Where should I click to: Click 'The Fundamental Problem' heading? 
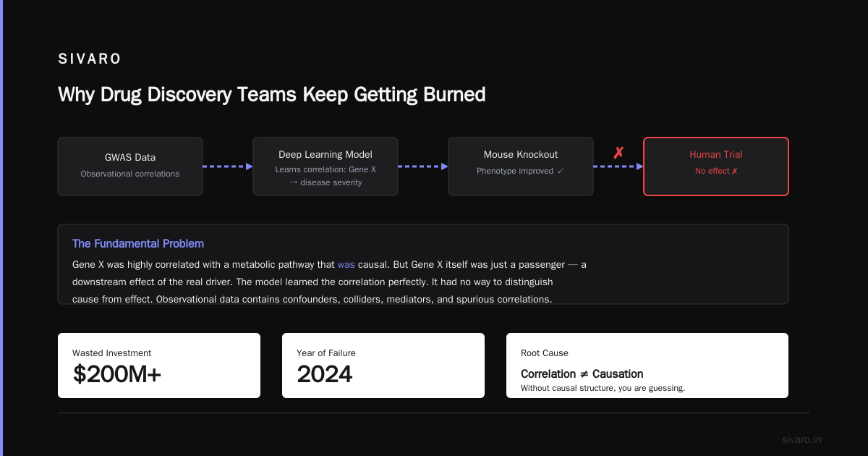[x=138, y=243]
